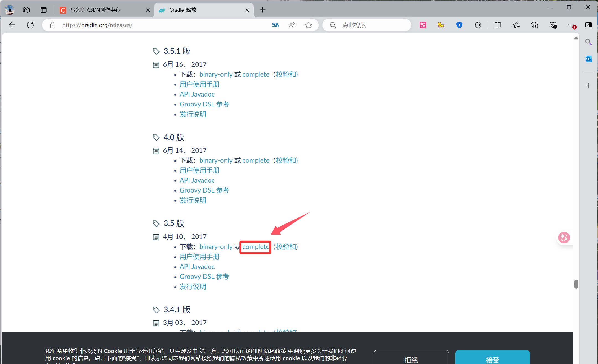Open the Collections icon in toolbar
This screenshot has width=598, height=364.
click(535, 25)
